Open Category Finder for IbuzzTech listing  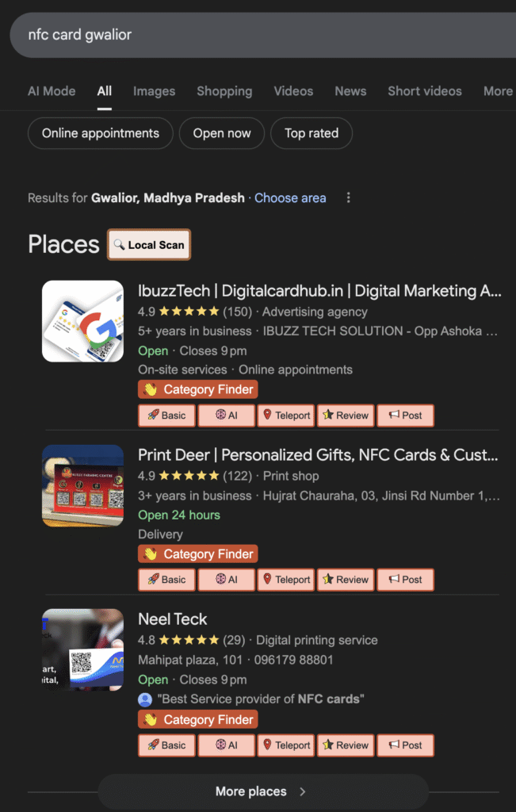pyautogui.click(x=198, y=389)
